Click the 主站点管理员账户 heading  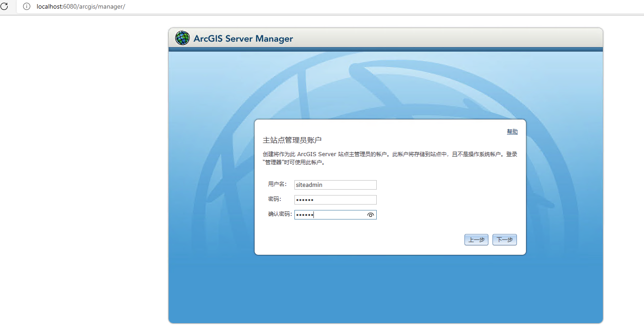(x=292, y=140)
